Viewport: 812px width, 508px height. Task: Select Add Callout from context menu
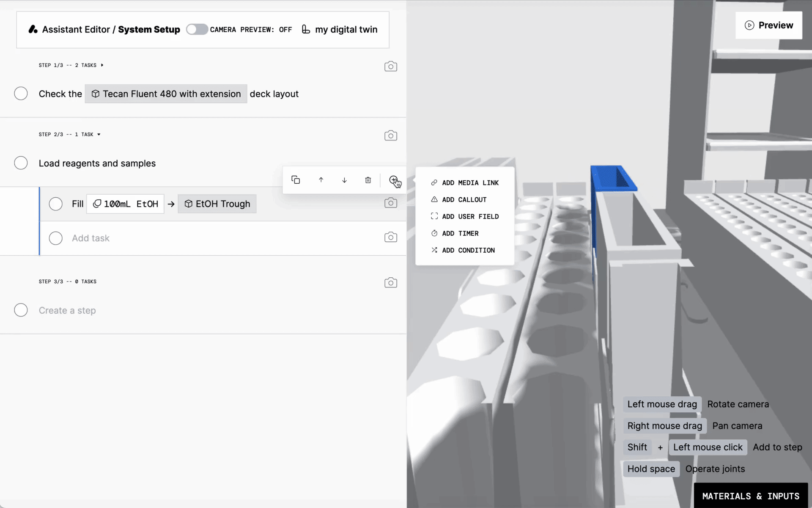click(x=464, y=199)
